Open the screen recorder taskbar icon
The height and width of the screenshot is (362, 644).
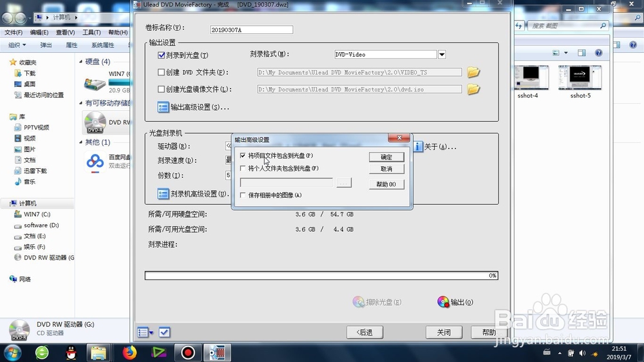tap(187, 352)
